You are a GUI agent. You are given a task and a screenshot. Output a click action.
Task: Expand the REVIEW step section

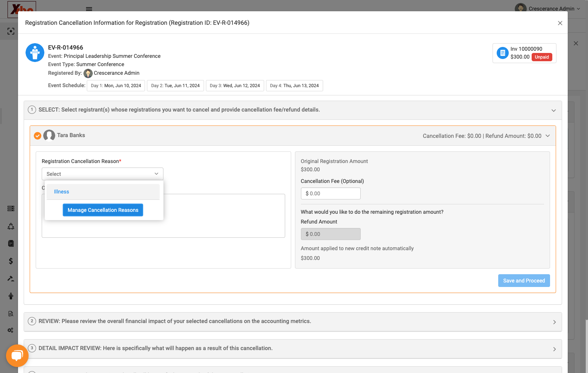(554, 322)
